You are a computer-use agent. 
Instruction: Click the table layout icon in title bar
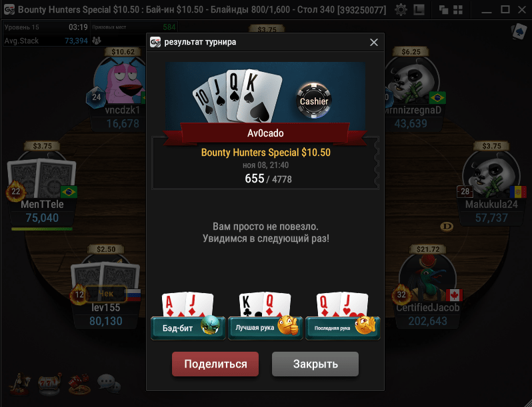[x=419, y=9]
